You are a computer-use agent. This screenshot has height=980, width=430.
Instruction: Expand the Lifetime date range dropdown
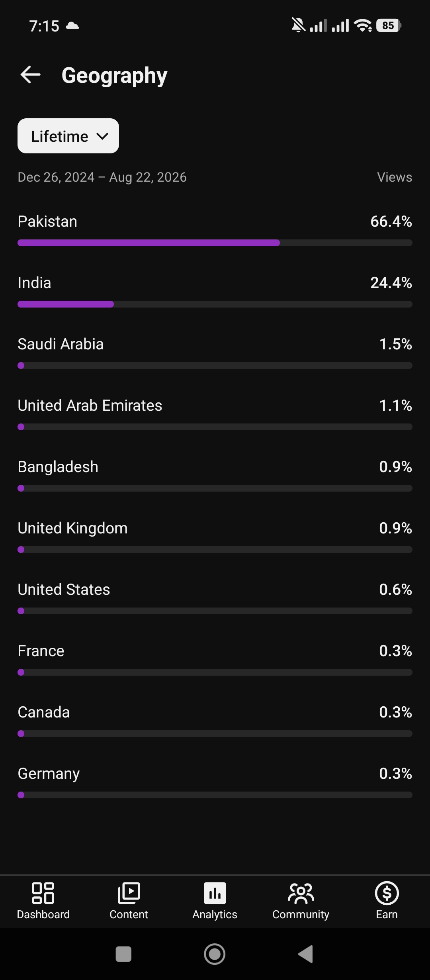point(68,136)
